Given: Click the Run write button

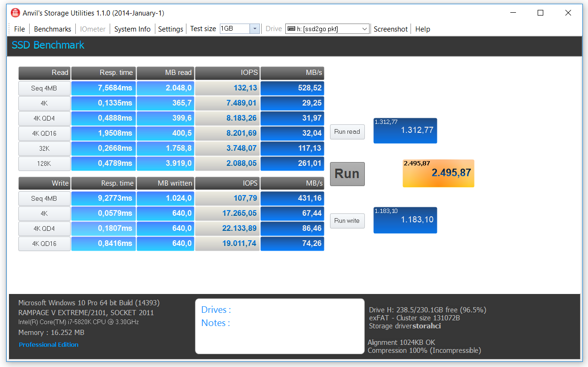Looking at the screenshot, I should 347,221.
